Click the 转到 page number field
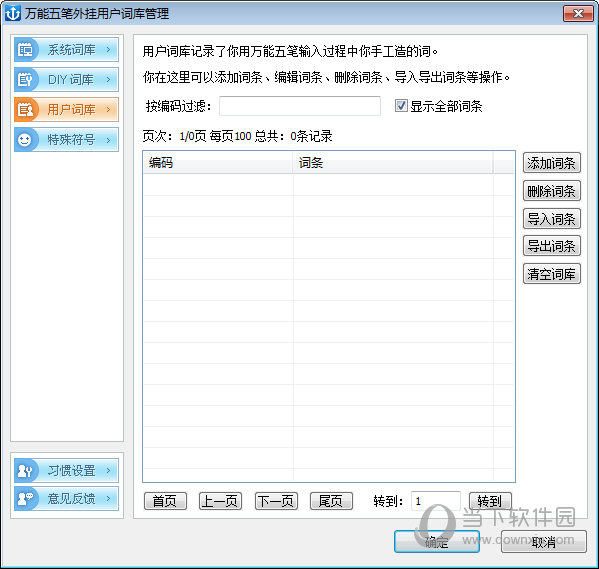The image size is (599, 569). (x=435, y=501)
